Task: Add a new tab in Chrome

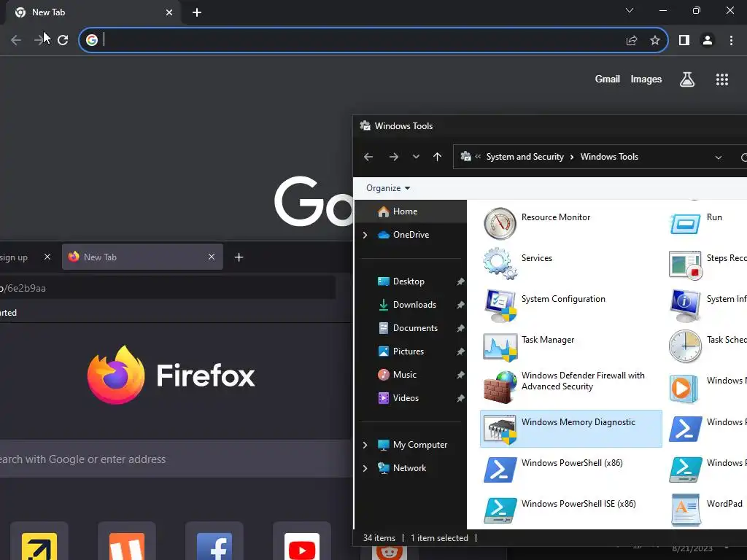Action: (x=197, y=12)
